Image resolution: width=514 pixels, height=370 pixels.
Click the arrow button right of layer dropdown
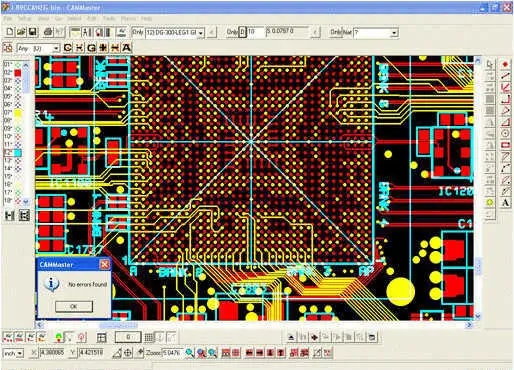(x=211, y=33)
